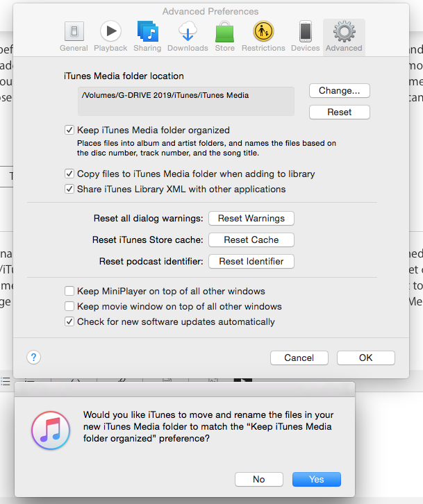Click the Change... folder location button
423x504 pixels.
(x=340, y=91)
